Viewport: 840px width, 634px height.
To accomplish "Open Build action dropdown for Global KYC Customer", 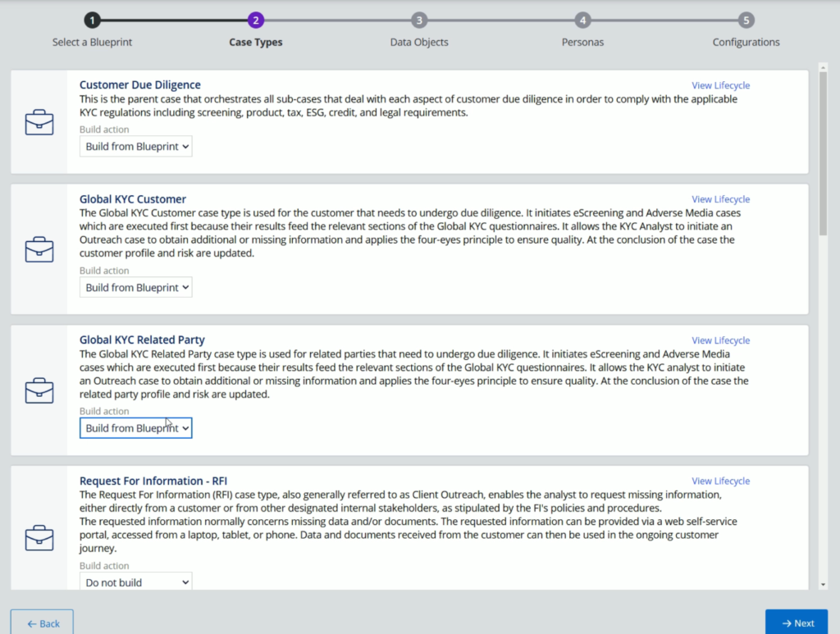I will pyautogui.click(x=135, y=288).
